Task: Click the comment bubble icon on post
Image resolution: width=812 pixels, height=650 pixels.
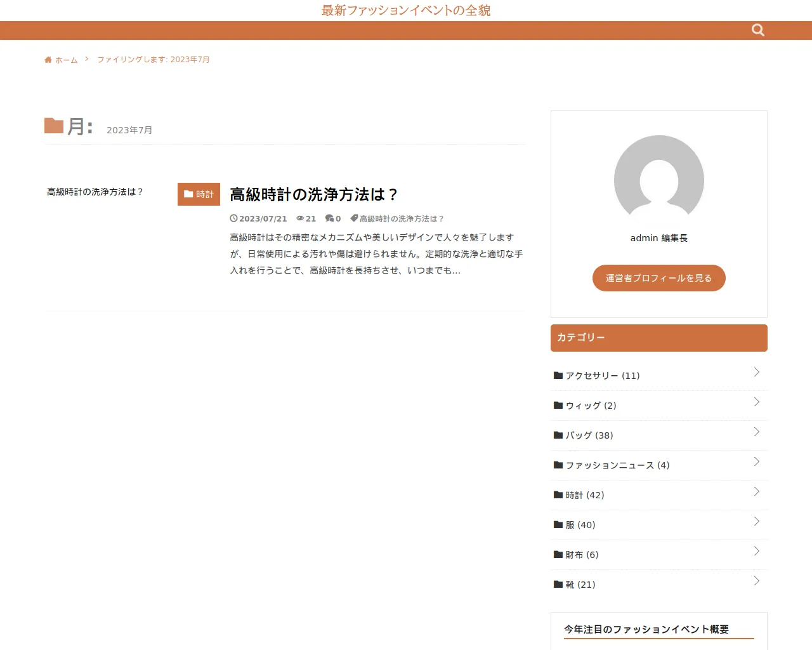Action: pyautogui.click(x=329, y=218)
